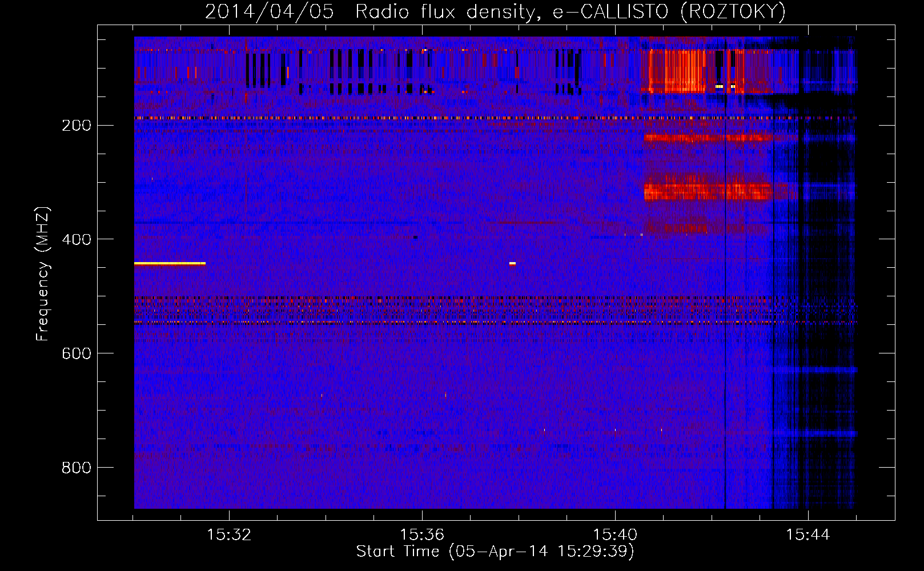Click the 'Frequency (MHZ)' axis label
This screenshot has height=571, width=924.
43,274
